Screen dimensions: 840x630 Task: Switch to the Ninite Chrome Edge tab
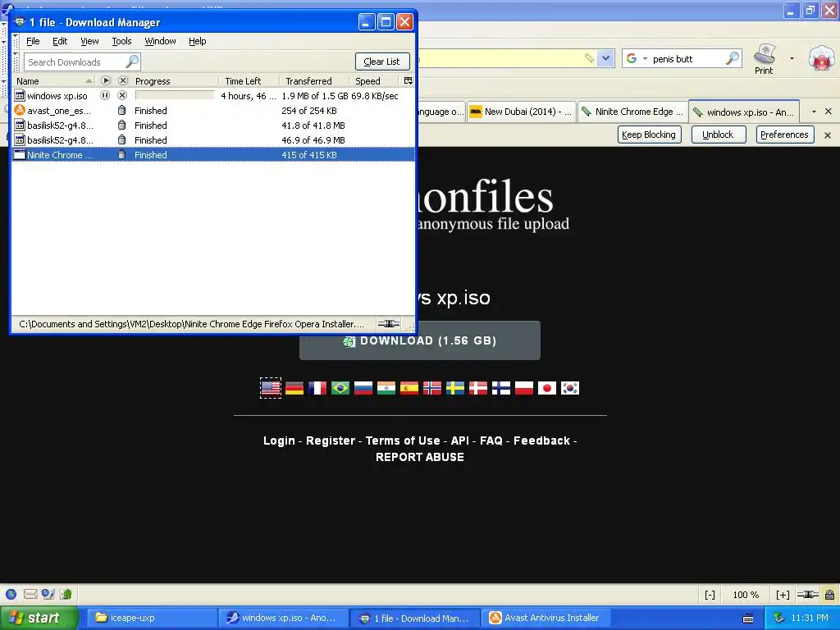(x=633, y=112)
